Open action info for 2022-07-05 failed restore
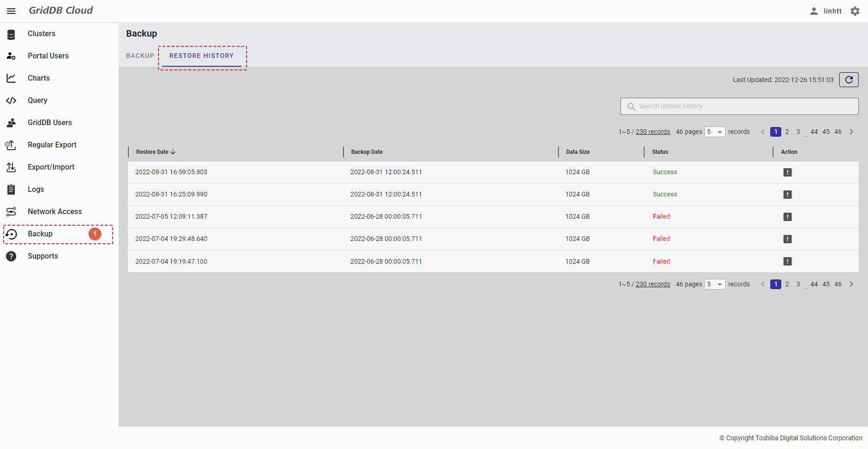868x449 pixels. [x=787, y=217]
